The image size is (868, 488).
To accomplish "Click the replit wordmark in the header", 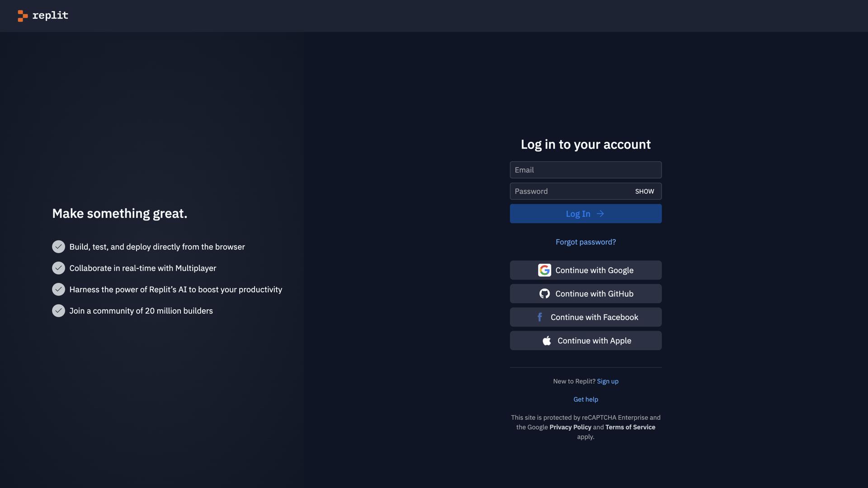I will (x=50, y=15).
